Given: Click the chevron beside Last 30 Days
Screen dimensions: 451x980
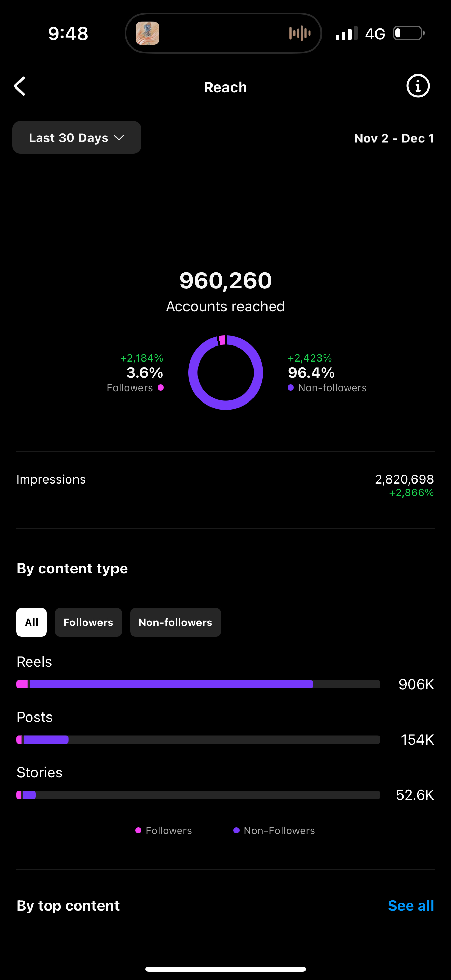Looking at the screenshot, I should point(119,138).
